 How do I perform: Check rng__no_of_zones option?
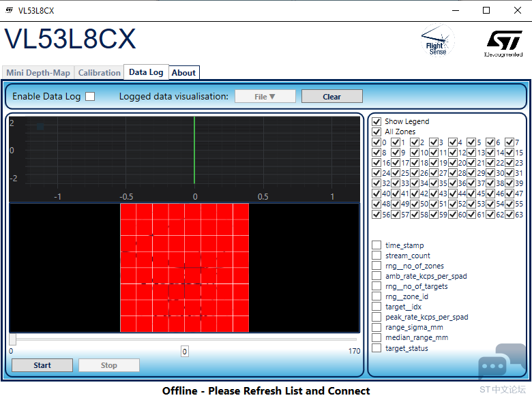click(x=376, y=266)
